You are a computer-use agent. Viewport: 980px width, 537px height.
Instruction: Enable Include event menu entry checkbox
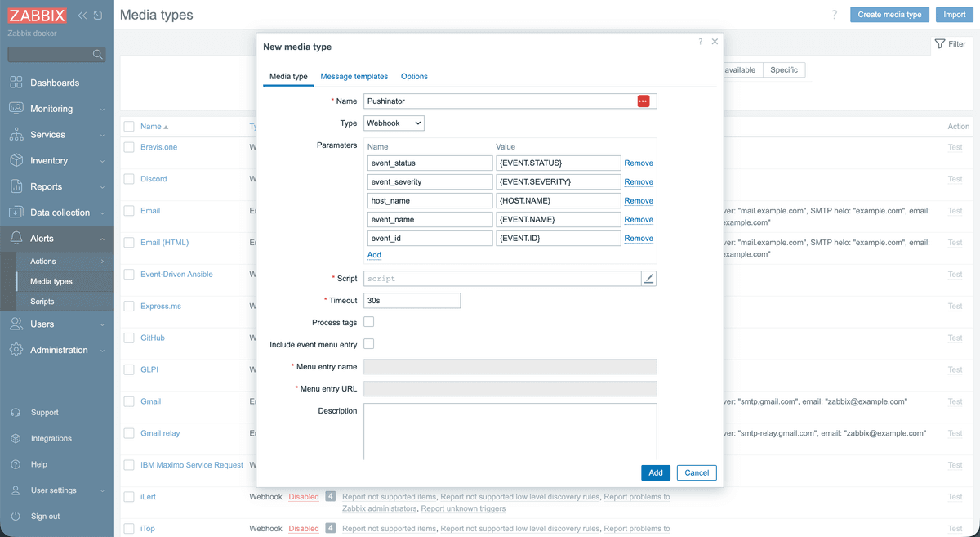point(369,344)
